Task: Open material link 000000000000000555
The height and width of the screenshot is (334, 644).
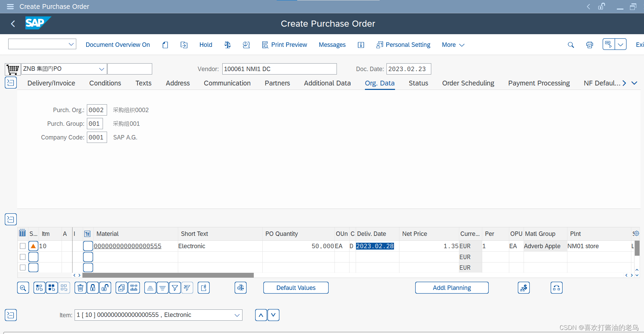Action: (x=128, y=246)
